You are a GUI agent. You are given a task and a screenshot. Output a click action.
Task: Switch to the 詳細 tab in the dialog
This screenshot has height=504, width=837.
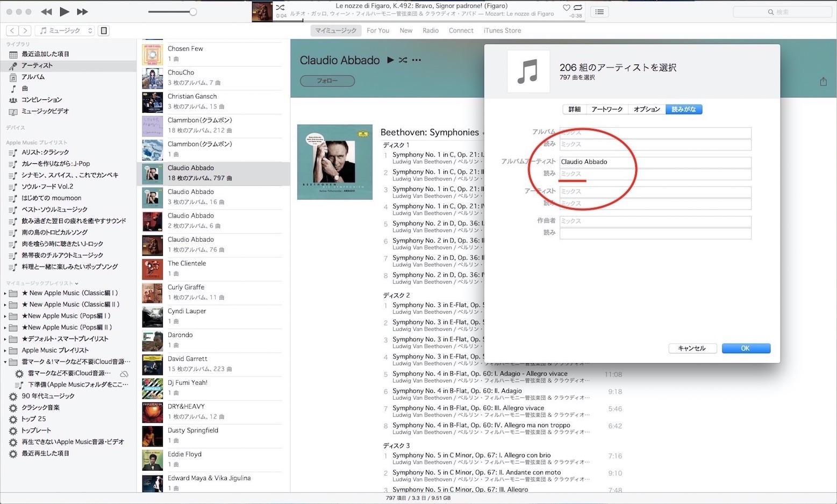[575, 110]
